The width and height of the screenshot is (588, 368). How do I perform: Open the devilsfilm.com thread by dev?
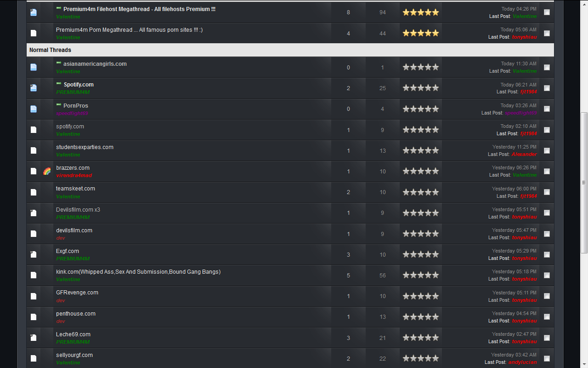(x=74, y=230)
